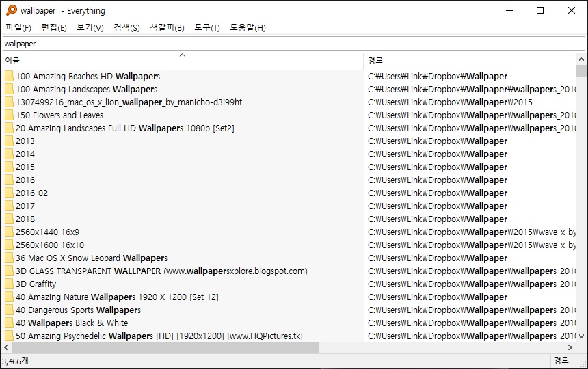Viewport: 588px width, 369px height.
Task: Select the '2013' folder name
Action: [25, 141]
